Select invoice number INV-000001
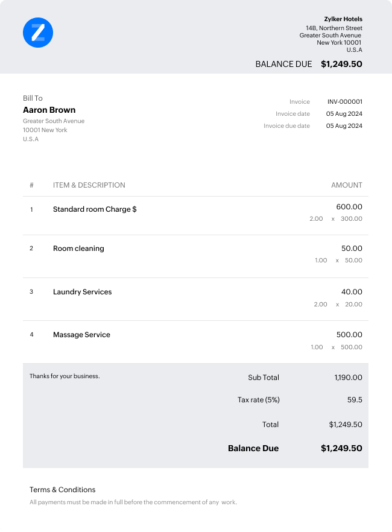This screenshot has height=532, width=392. [344, 102]
